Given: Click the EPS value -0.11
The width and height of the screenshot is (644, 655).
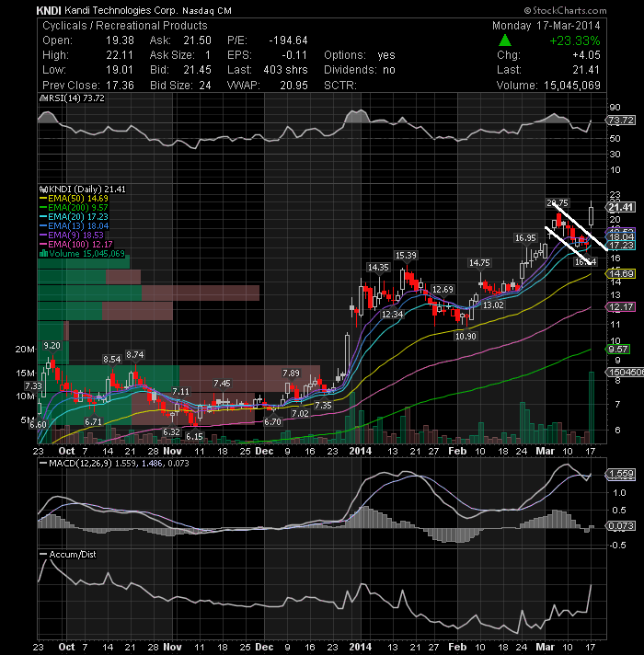Looking at the screenshot, I should pyautogui.click(x=294, y=55).
